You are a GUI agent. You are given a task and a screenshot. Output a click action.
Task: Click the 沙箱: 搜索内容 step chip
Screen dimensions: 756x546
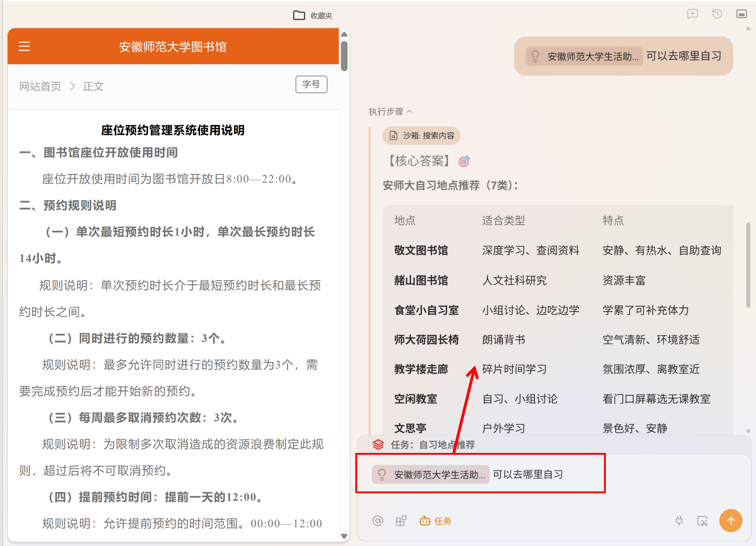point(422,136)
